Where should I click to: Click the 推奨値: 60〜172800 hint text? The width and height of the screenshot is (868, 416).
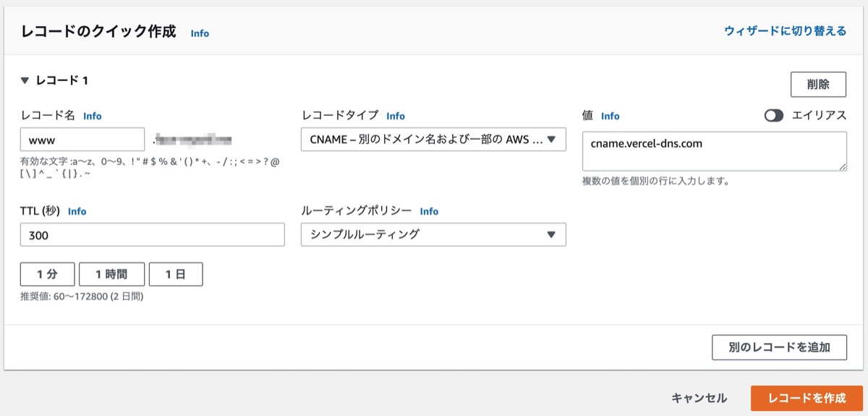[82, 297]
